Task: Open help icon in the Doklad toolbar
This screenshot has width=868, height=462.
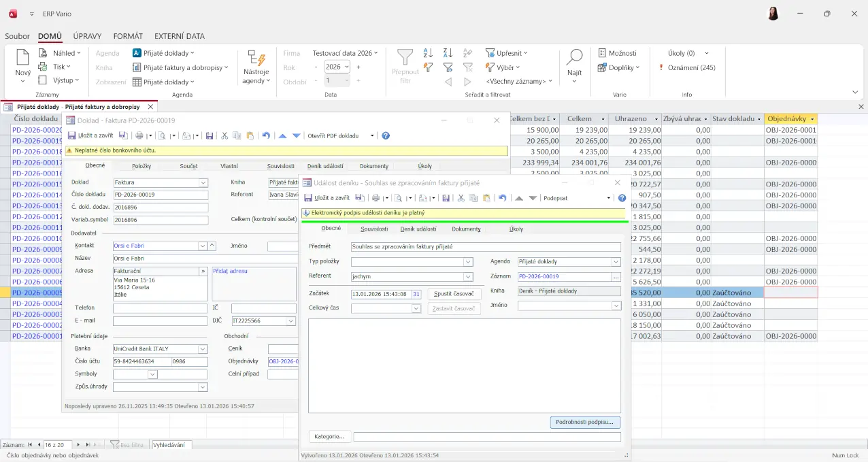Action: click(386, 135)
